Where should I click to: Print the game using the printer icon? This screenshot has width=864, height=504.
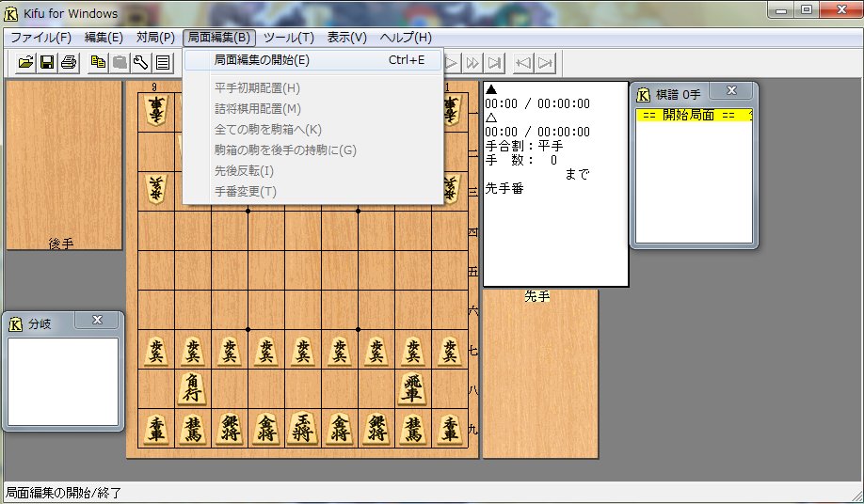point(68,63)
